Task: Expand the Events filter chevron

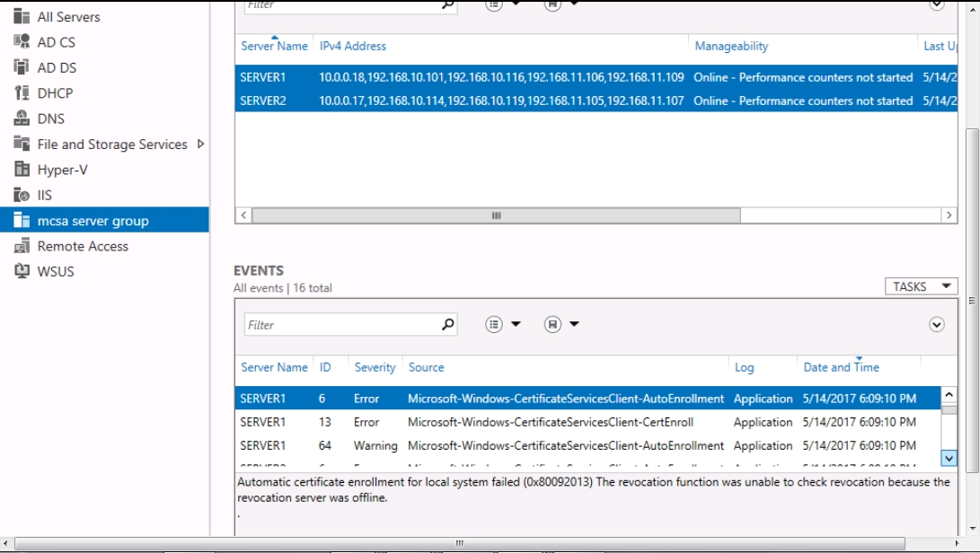Action: [936, 324]
